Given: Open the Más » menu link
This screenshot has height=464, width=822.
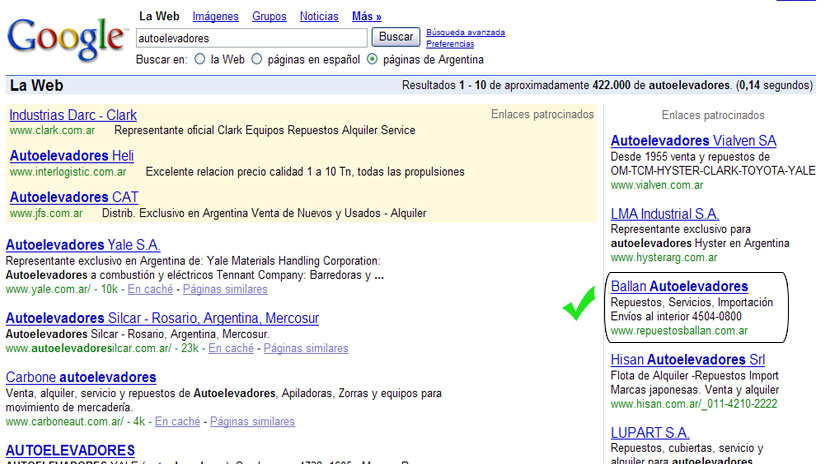Looking at the screenshot, I should (367, 16).
